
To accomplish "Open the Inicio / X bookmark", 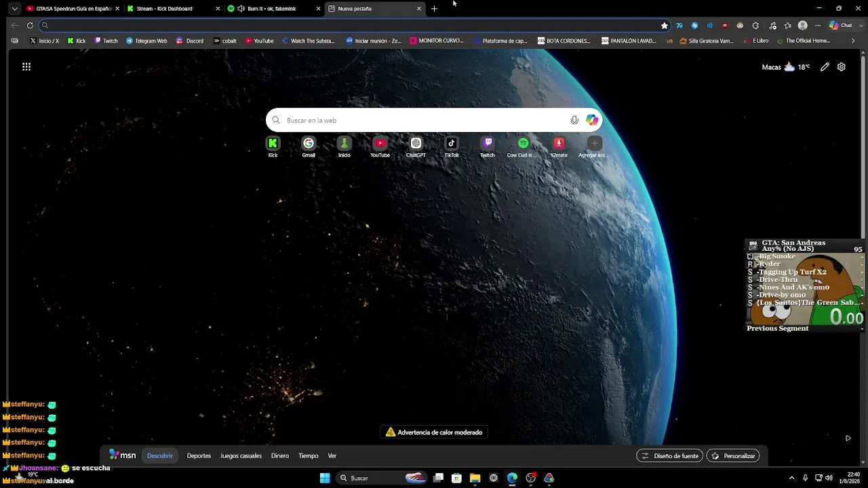I will 44,41.
